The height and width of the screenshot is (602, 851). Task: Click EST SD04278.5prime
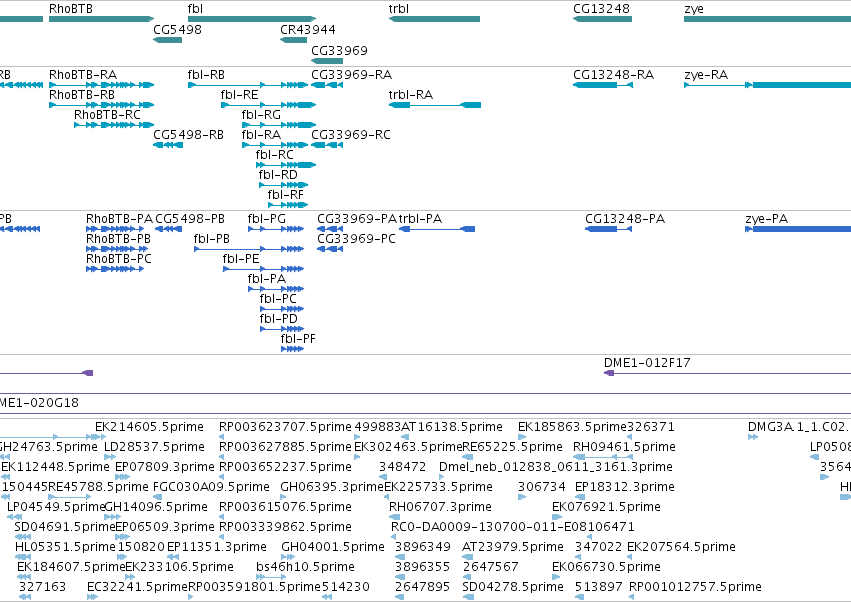(x=513, y=587)
